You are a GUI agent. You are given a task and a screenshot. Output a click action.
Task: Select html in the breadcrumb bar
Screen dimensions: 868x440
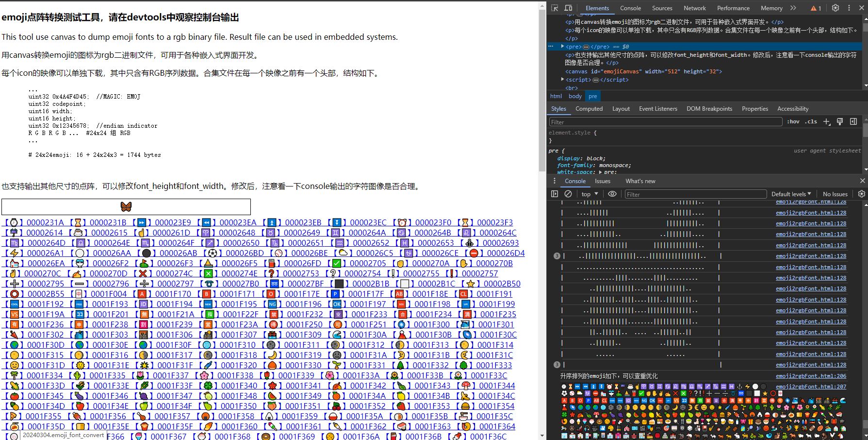556,96
